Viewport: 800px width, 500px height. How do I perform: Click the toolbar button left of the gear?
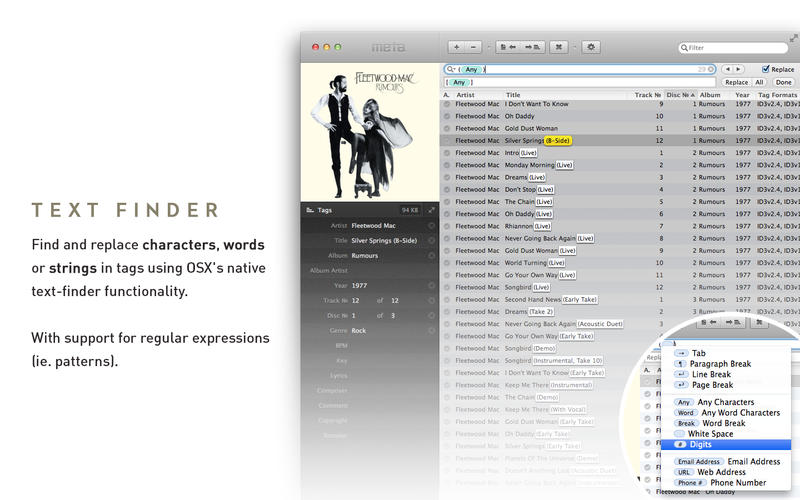[559, 47]
